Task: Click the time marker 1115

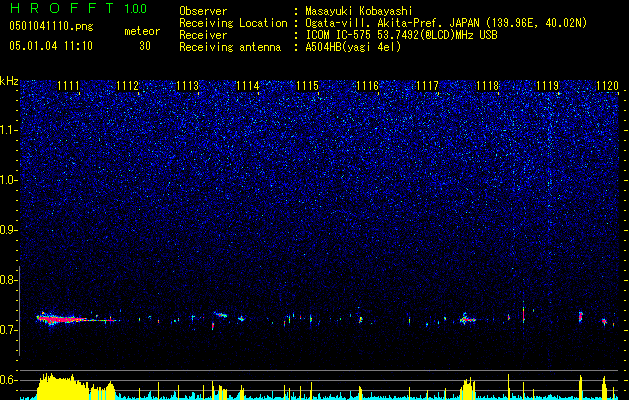Action: [307, 85]
